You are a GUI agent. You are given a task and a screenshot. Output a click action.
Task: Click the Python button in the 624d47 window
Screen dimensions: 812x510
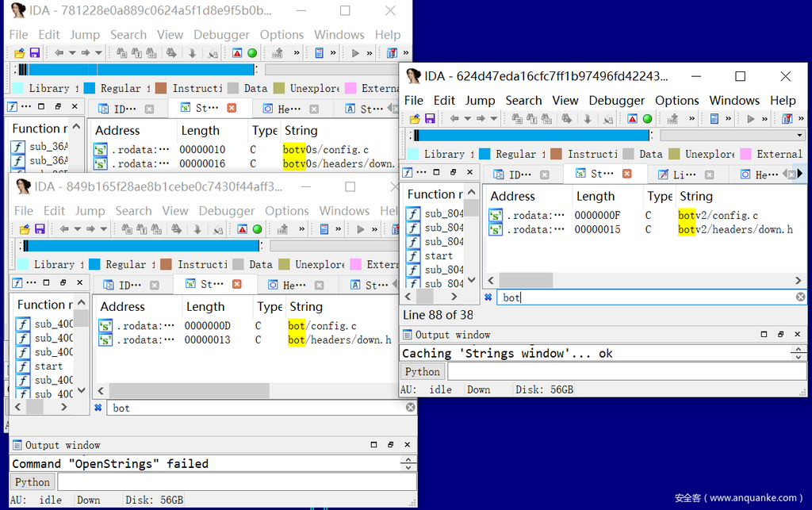pyautogui.click(x=423, y=372)
